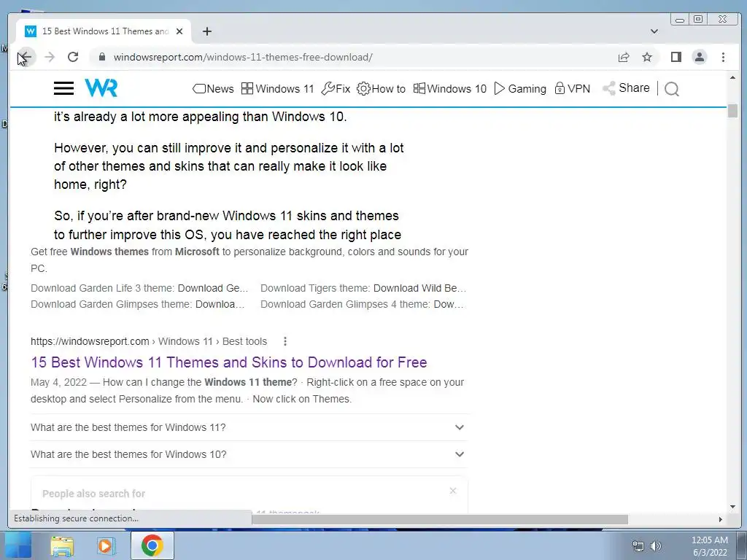Close the 15 Best Windows 11 Themes tab

(179, 31)
